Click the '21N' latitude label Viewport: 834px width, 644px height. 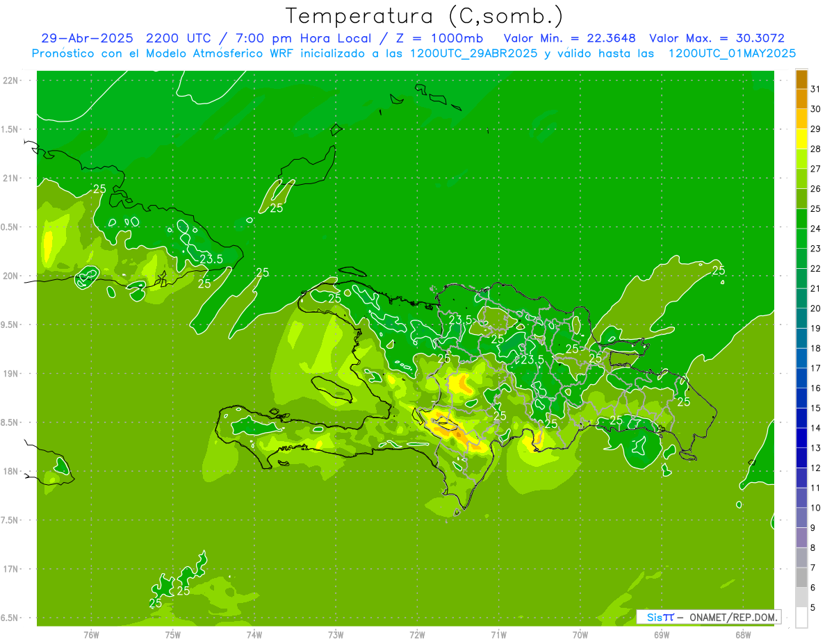10,178
